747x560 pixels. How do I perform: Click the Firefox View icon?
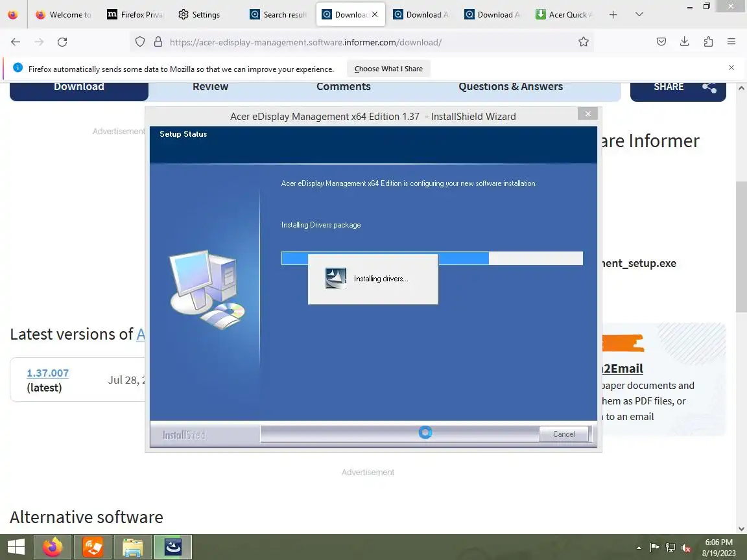(13, 15)
